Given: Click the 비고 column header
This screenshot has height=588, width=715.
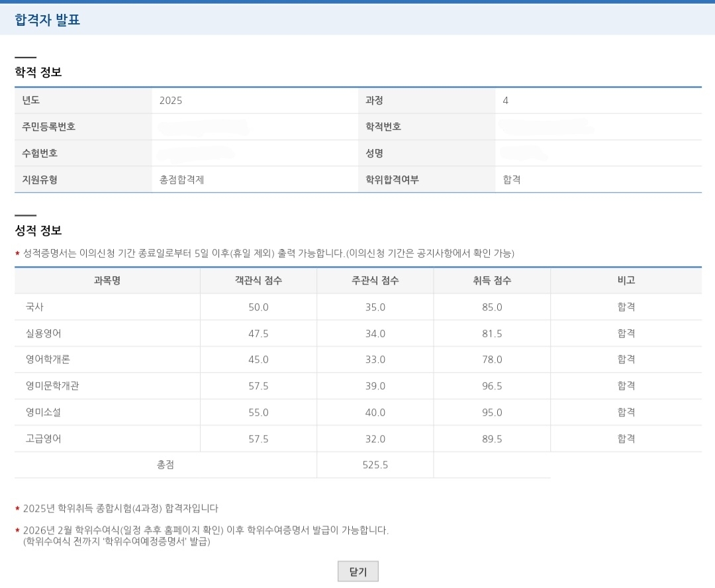Looking at the screenshot, I should [x=626, y=280].
